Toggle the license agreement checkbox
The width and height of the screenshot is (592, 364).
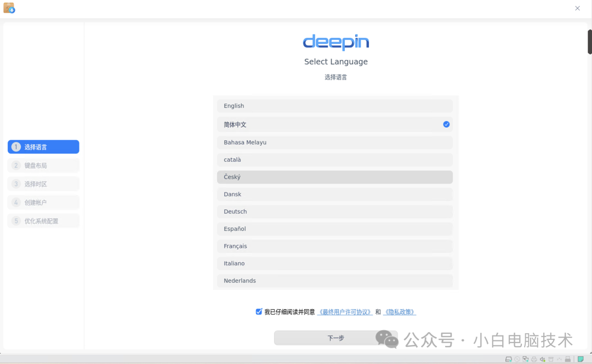(259, 311)
